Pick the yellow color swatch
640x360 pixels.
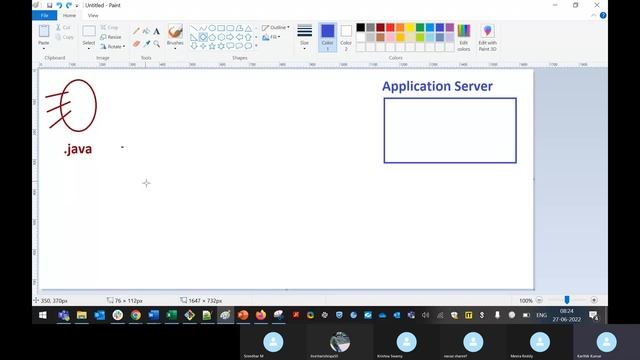[410, 27]
